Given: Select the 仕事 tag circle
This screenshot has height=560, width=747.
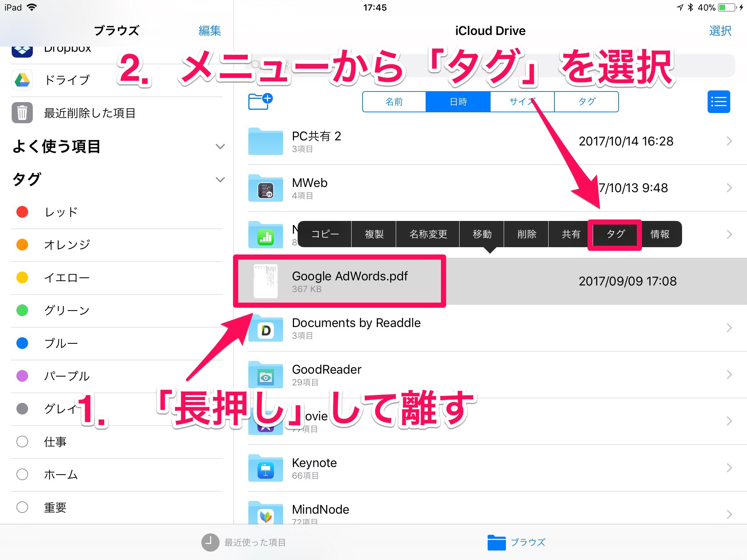Looking at the screenshot, I should pyautogui.click(x=22, y=442).
